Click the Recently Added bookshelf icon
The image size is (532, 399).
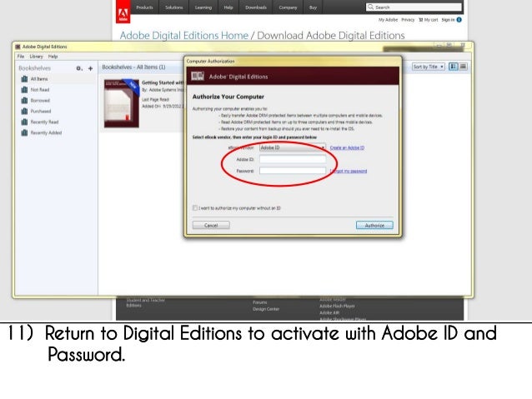point(24,133)
